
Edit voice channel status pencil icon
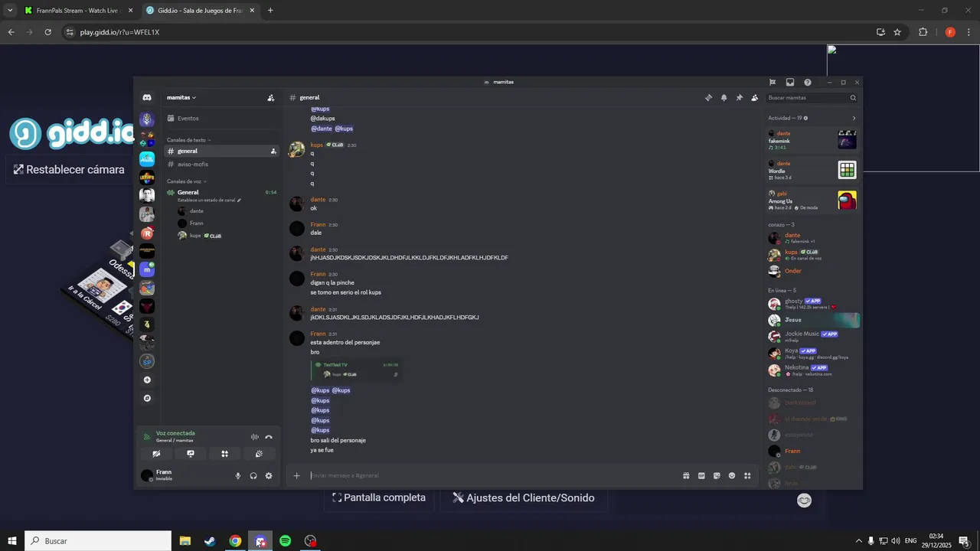click(x=239, y=200)
